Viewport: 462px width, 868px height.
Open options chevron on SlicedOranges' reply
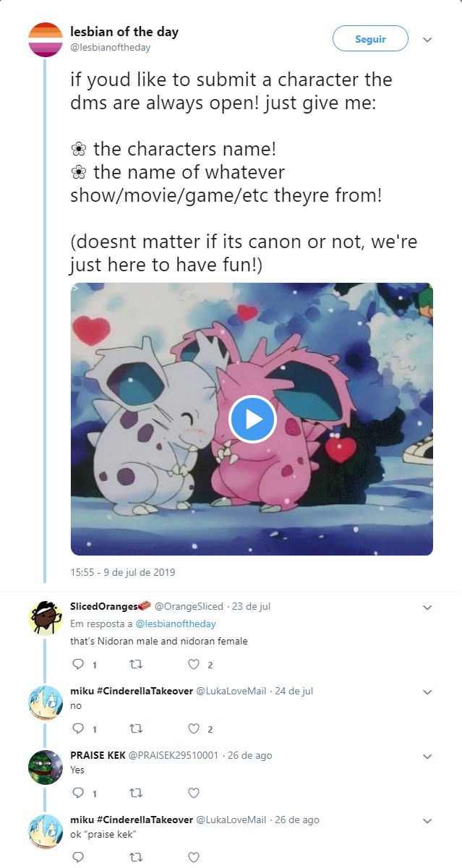(x=427, y=608)
